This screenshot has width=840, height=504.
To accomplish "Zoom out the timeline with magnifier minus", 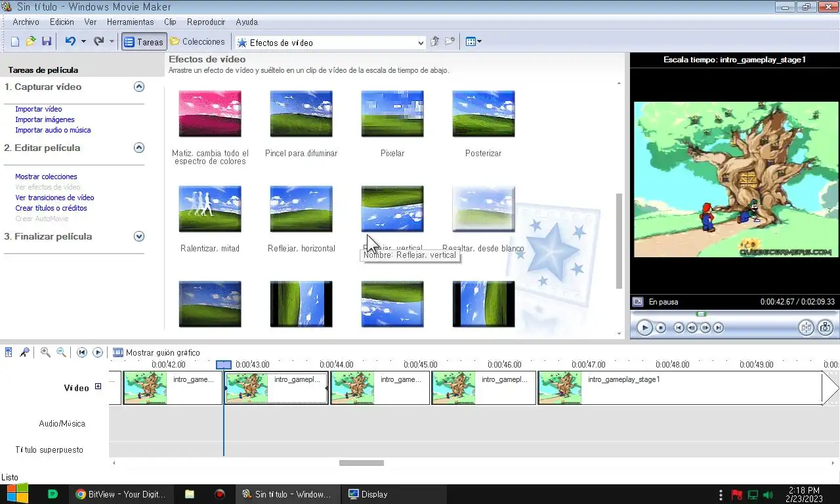I will click(61, 352).
